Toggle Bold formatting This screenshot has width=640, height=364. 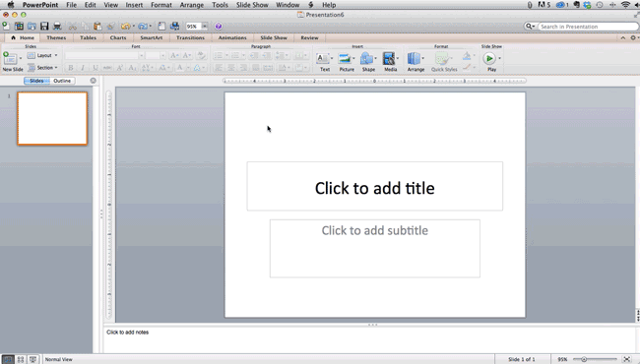tap(70, 68)
